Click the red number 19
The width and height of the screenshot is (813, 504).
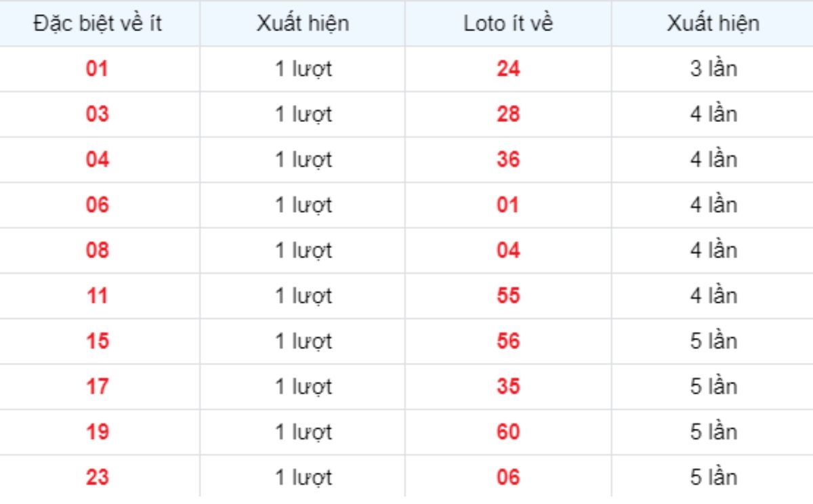[98, 432]
